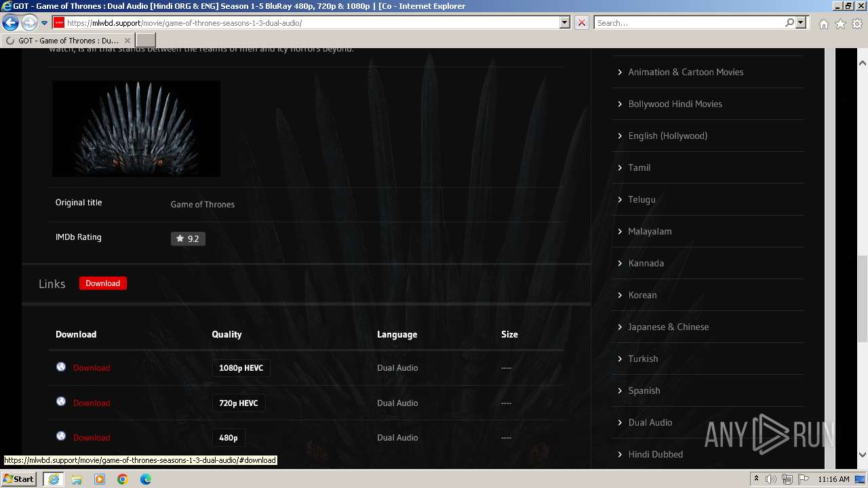
Task: Open Animation & Cartoon Movies category
Action: pyautogui.click(x=686, y=72)
